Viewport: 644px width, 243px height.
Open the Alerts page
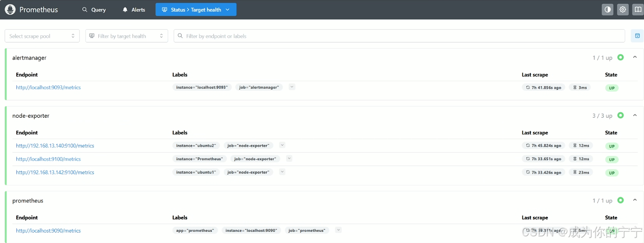pos(134,10)
